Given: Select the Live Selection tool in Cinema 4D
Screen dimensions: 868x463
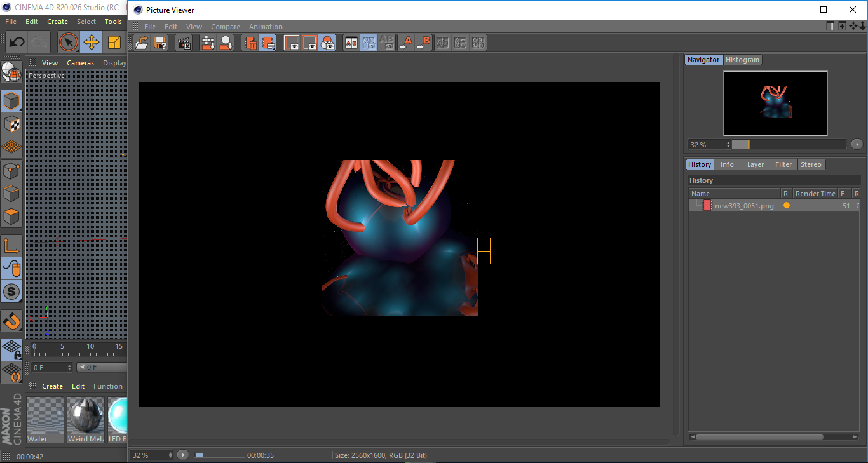Looking at the screenshot, I should point(69,43).
